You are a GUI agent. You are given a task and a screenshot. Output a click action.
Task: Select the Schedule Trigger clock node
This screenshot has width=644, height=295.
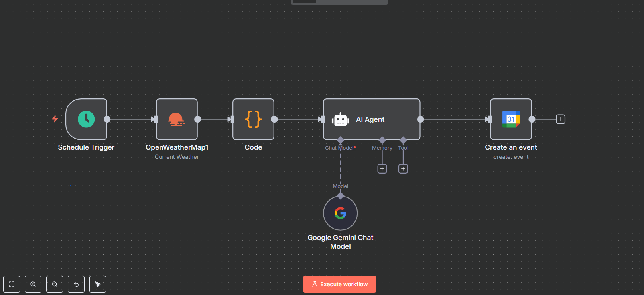click(86, 119)
